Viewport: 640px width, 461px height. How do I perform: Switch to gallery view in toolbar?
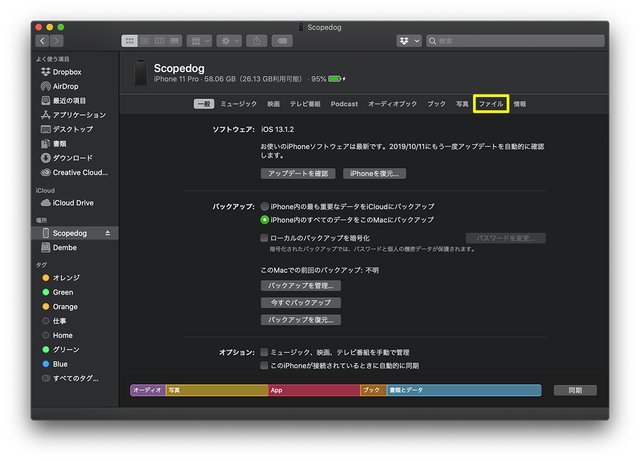[175, 41]
